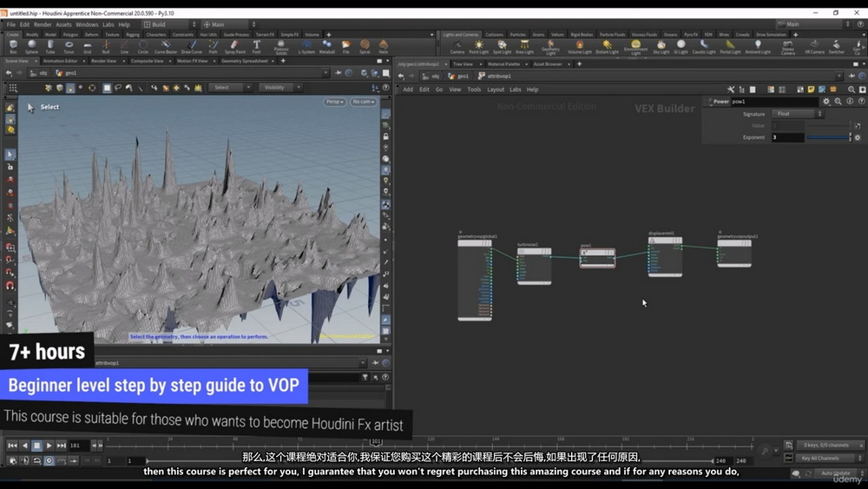This screenshot has height=489, width=868.
Task: Toggle pin on network editor path bar
Action: click(x=852, y=76)
